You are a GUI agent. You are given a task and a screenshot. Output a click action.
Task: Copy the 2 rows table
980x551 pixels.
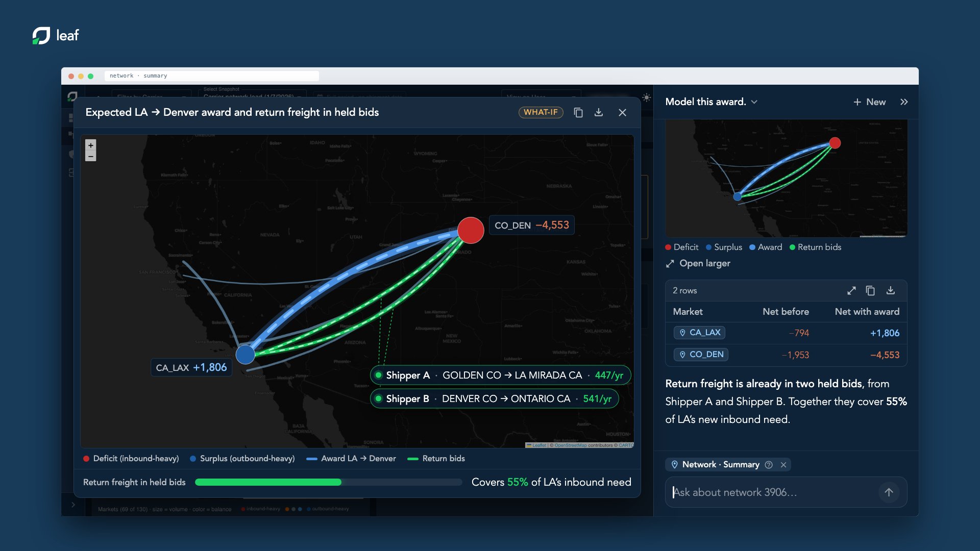pyautogui.click(x=870, y=290)
